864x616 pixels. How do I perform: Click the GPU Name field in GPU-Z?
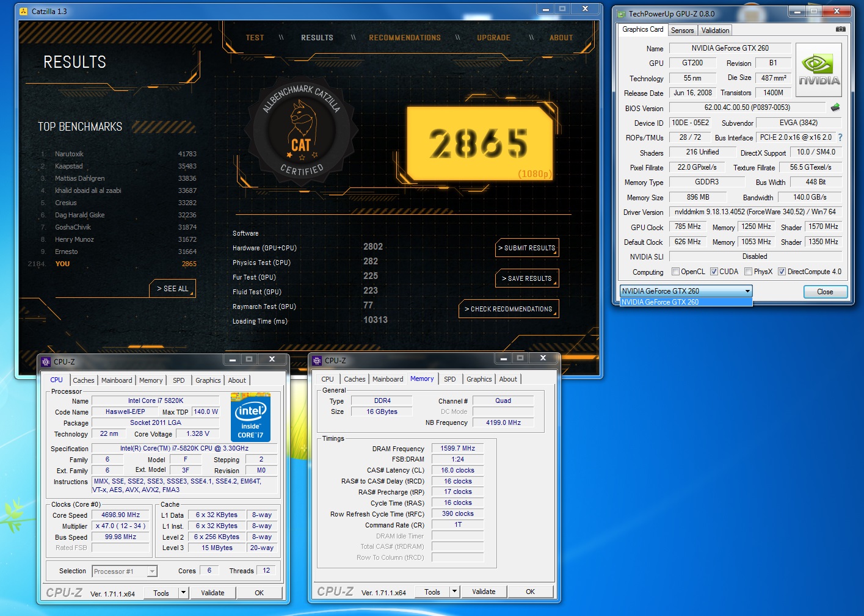730,48
